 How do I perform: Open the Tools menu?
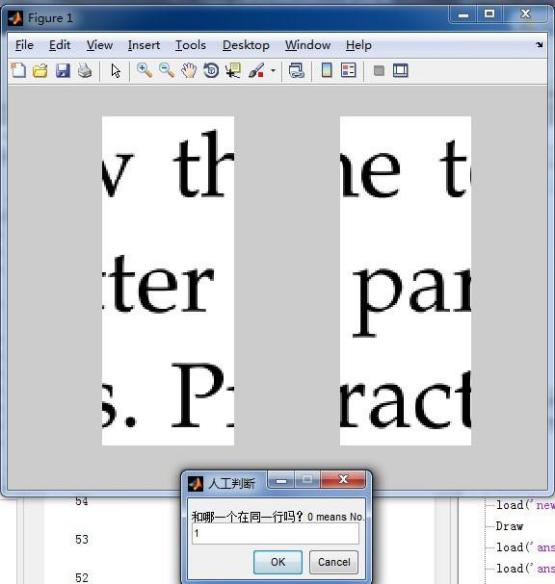point(191,45)
